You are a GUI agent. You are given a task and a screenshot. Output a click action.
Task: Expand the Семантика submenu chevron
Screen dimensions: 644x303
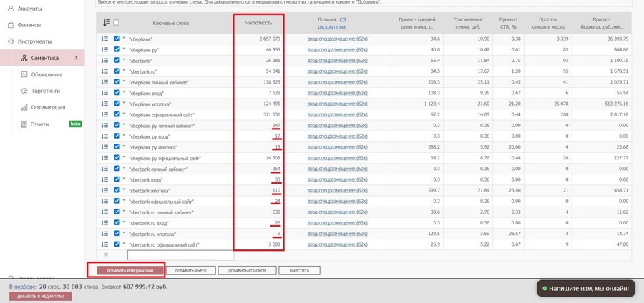click(x=76, y=58)
